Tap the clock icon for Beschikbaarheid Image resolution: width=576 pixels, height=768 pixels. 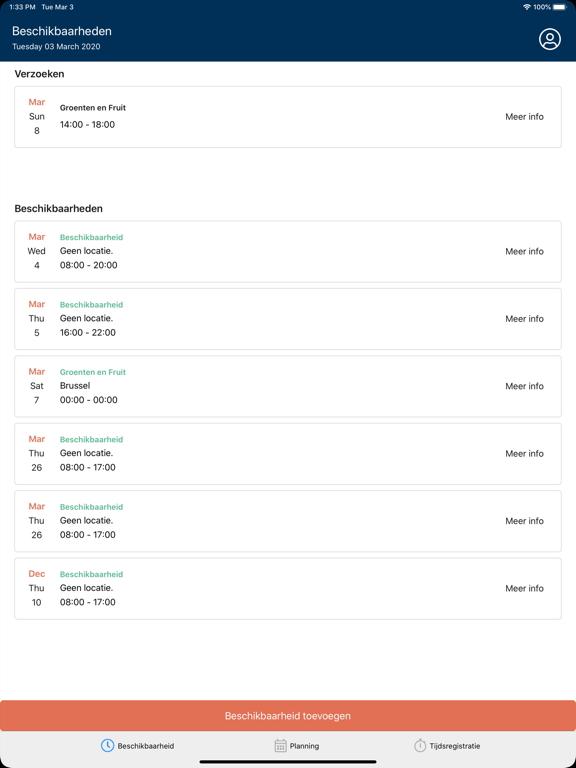click(107, 745)
